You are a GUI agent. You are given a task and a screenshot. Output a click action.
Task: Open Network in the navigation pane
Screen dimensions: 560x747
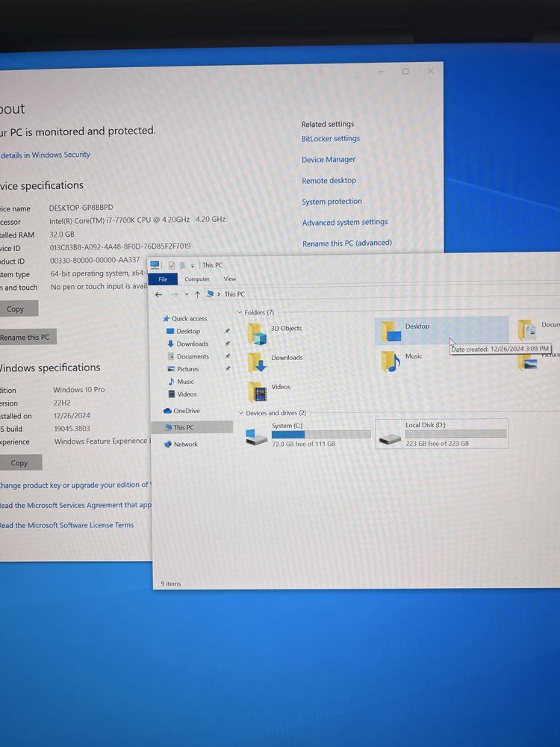coord(181,444)
